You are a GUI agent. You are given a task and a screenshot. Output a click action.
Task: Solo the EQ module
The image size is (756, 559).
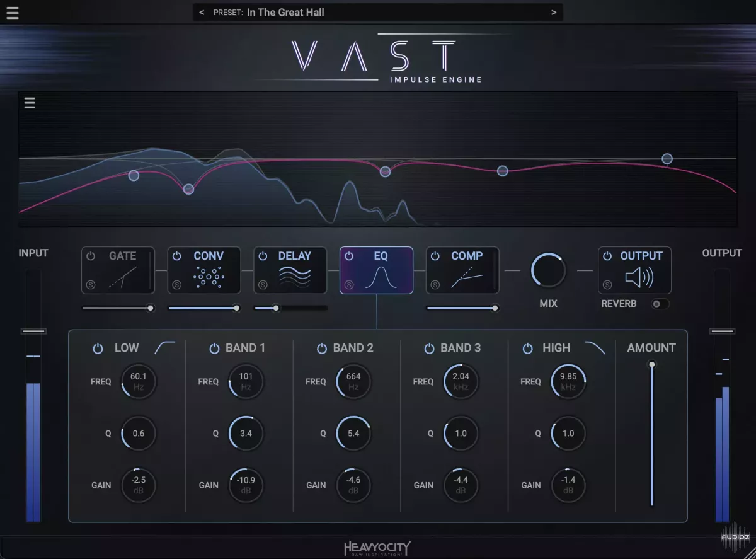pos(349,285)
